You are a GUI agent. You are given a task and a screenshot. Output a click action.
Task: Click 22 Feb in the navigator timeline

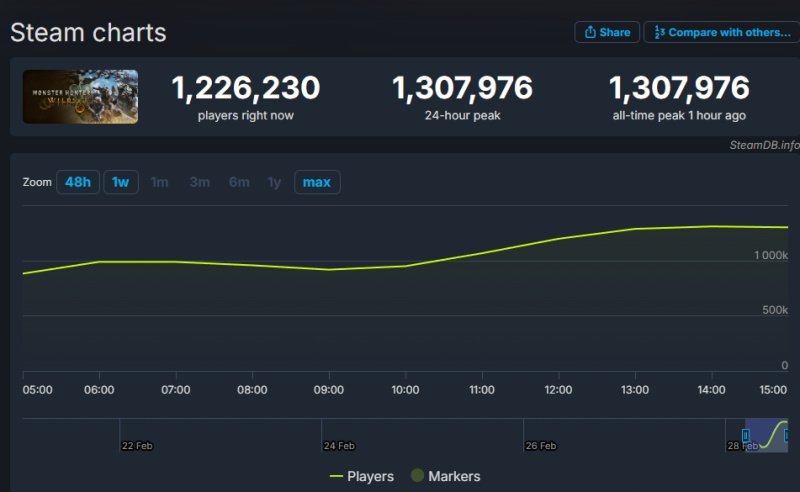[136, 446]
